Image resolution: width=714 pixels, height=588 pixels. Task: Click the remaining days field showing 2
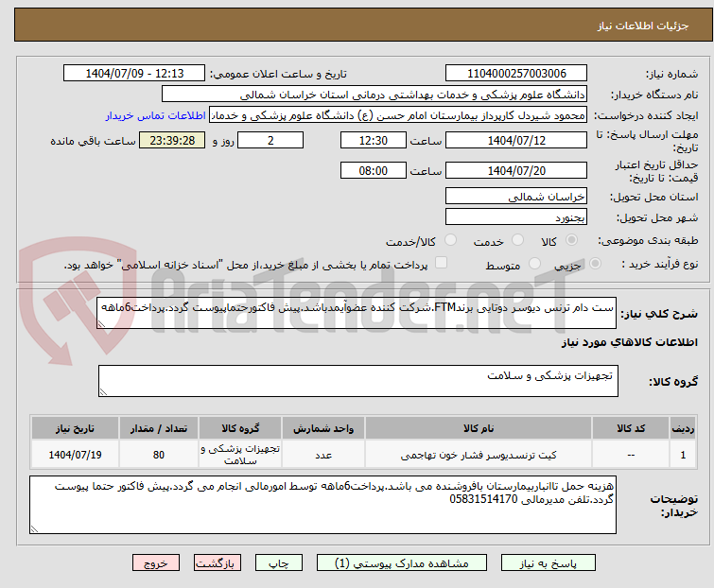click(x=270, y=140)
